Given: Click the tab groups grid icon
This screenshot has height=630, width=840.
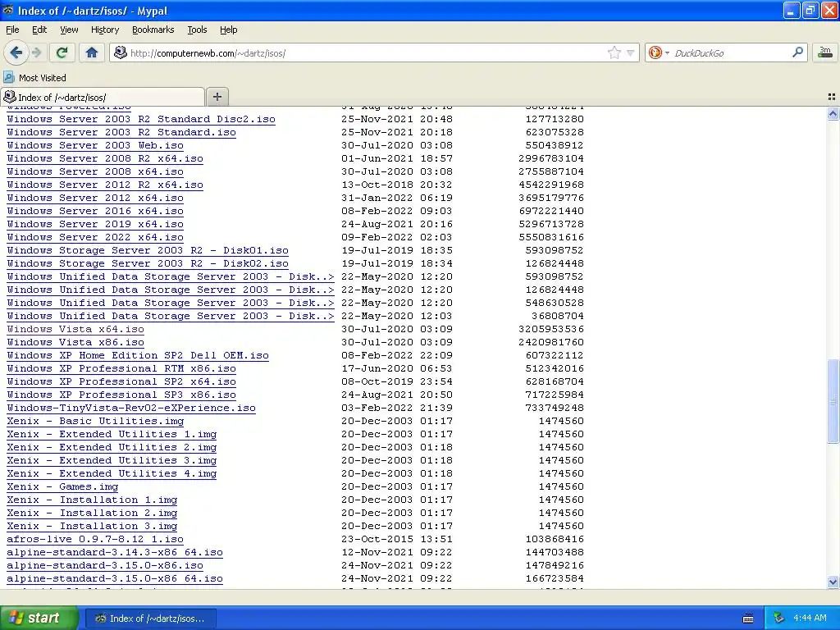Looking at the screenshot, I should (x=832, y=97).
